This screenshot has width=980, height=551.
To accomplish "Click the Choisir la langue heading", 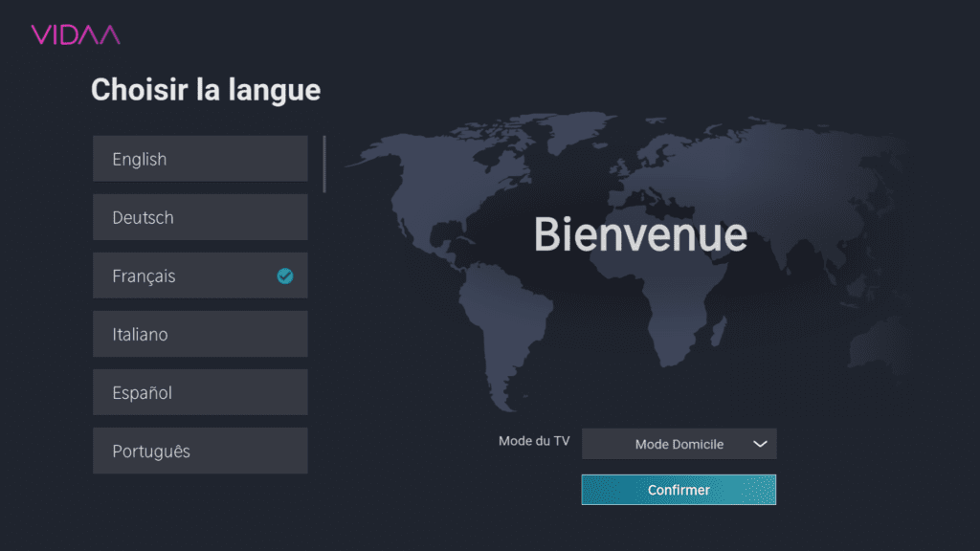I will 205,90.
